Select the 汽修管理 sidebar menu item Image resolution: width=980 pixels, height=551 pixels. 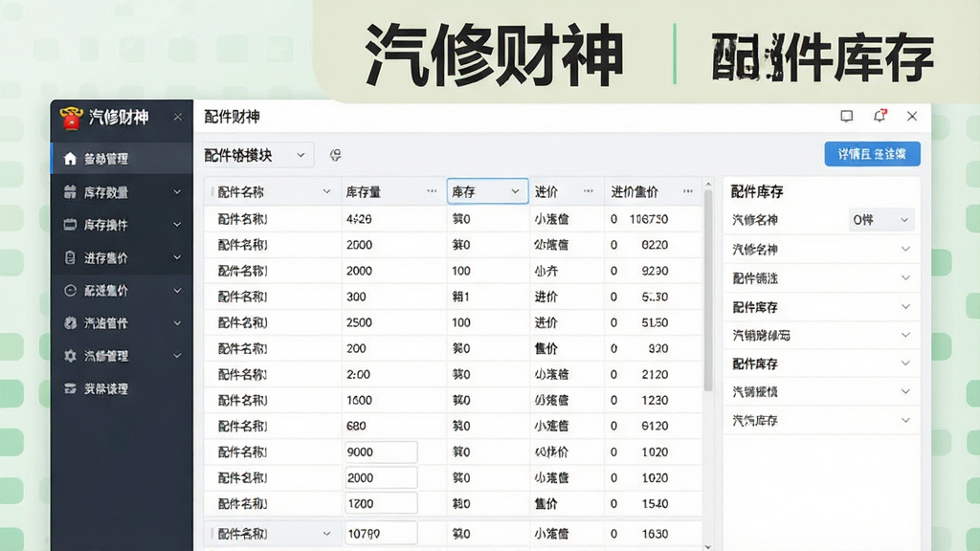122,356
